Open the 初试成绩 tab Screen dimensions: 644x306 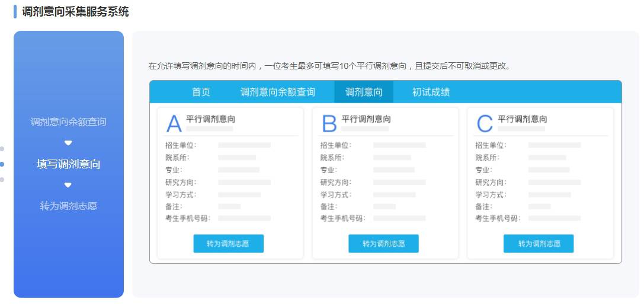[x=431, y=92]
